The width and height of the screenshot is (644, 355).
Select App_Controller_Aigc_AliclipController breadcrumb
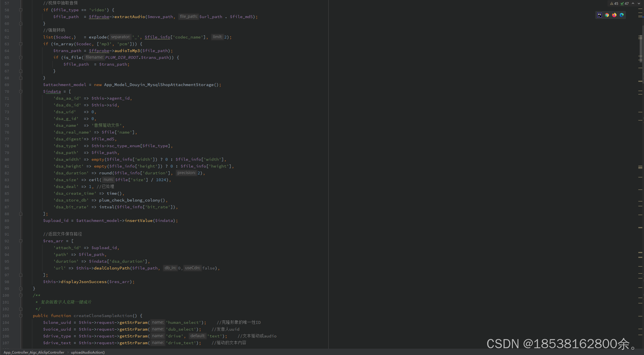pos(34,352)
